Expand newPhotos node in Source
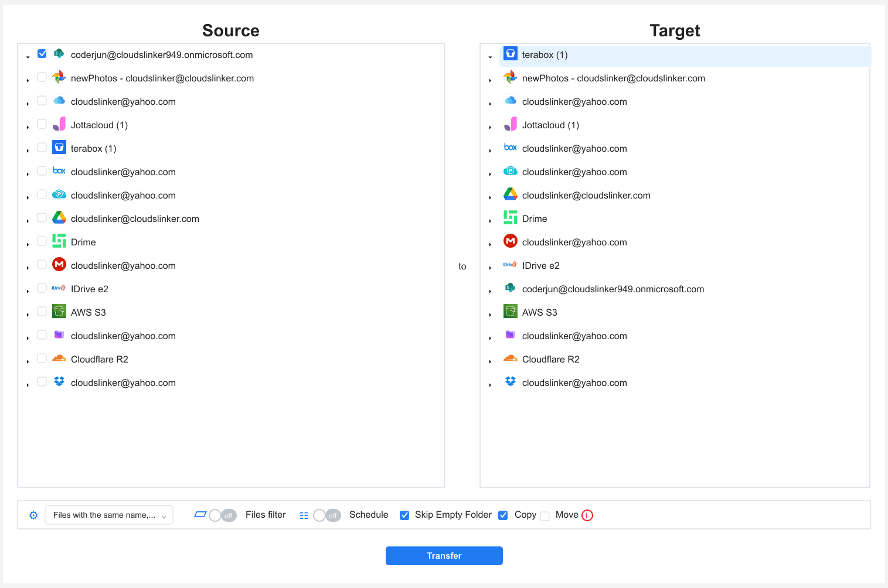Screen dimensions: 888x588 [x=28, y=80]
